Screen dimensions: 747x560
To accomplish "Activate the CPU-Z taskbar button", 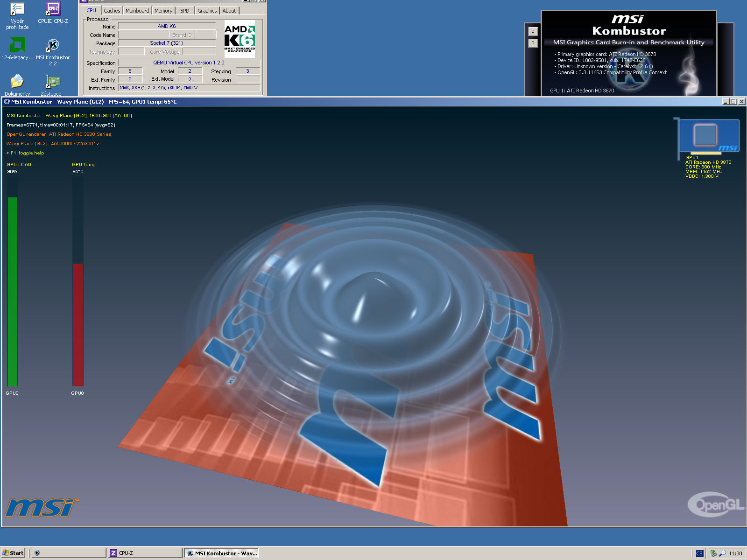I will 145,553.
